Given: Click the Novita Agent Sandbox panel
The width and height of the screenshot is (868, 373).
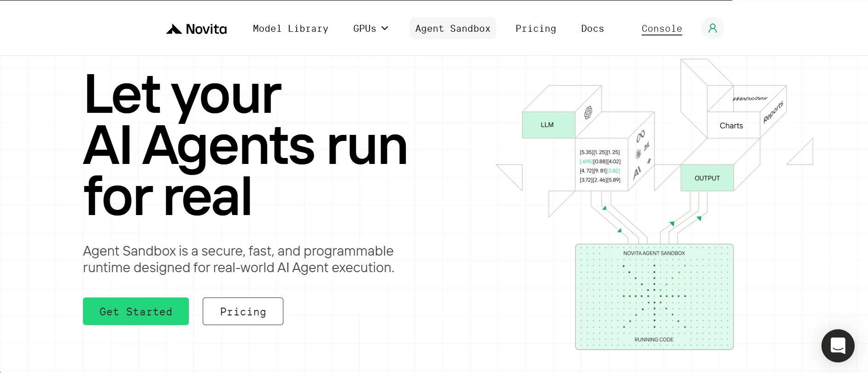Looking at the screenshot, I should 654,297.
